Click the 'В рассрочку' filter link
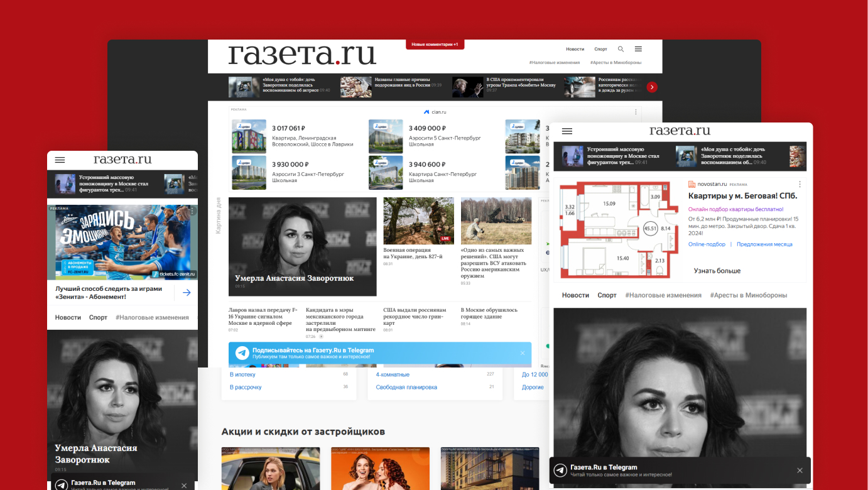This screenshot has height=490, width=868. 246,387
